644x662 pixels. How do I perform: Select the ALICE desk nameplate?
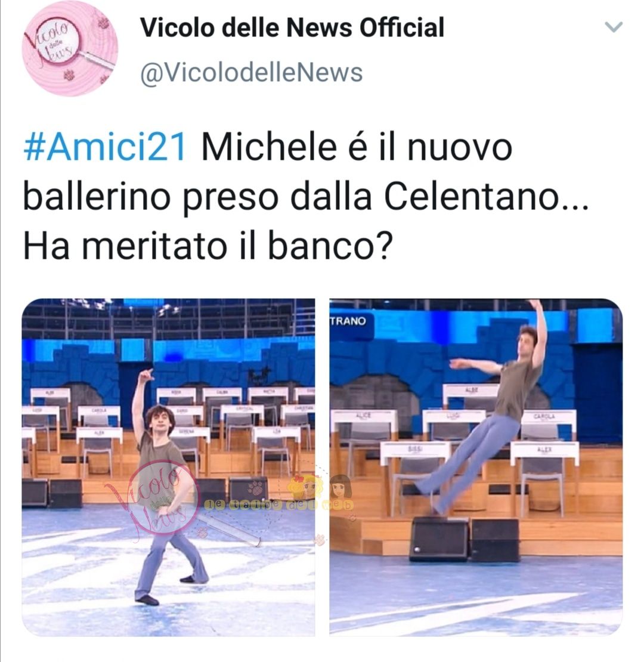click(363, 416)
